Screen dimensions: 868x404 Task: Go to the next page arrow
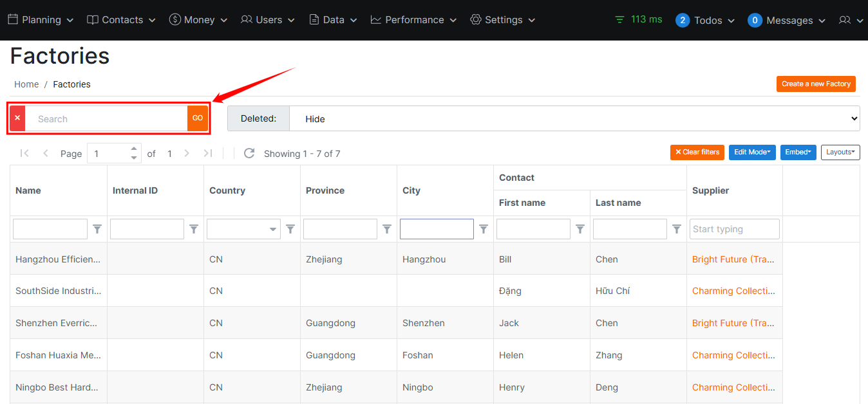tap(187, 153)
